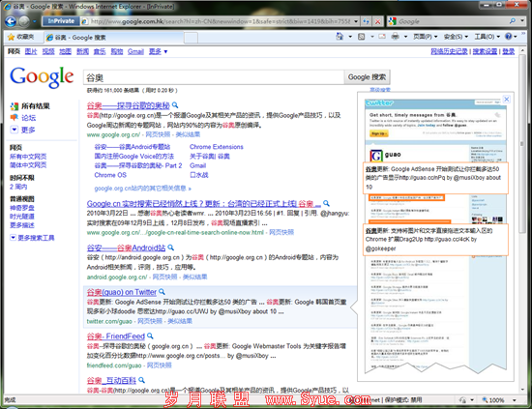This screenshot has height=409, width=532.
Task: Select 2 周内 time filter
Action: 18,187
